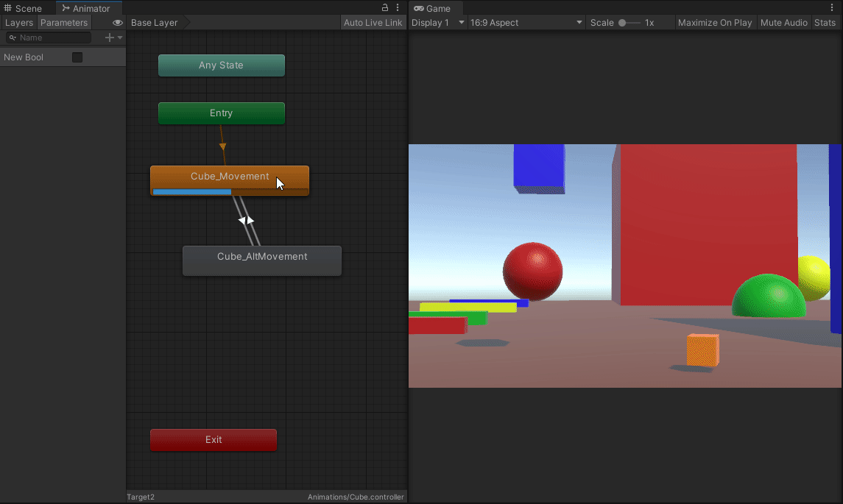Open the Game view kebab menu
Screen dimensions: 843x504
(833, 7)
